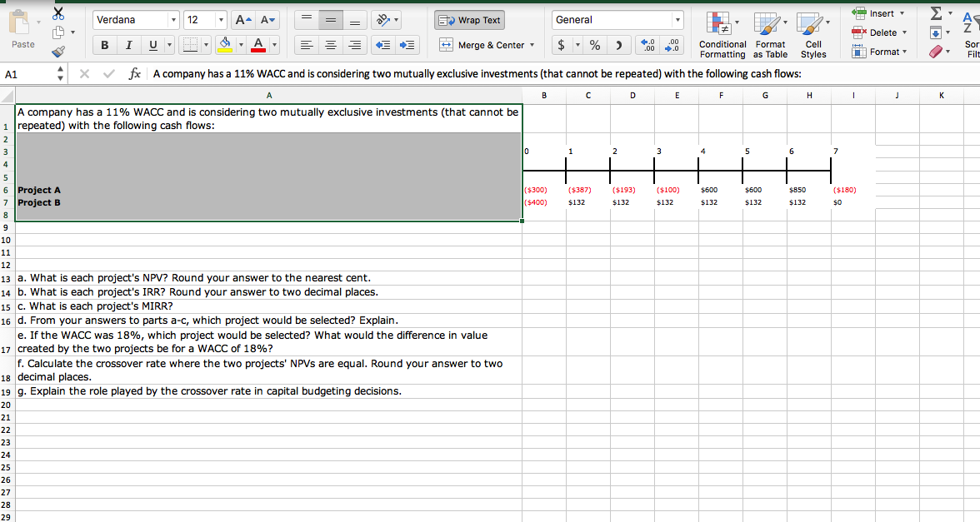The height and width of the screenshot is (522, 980).
Task: Click the Paste button
Action: click(22, 29)
